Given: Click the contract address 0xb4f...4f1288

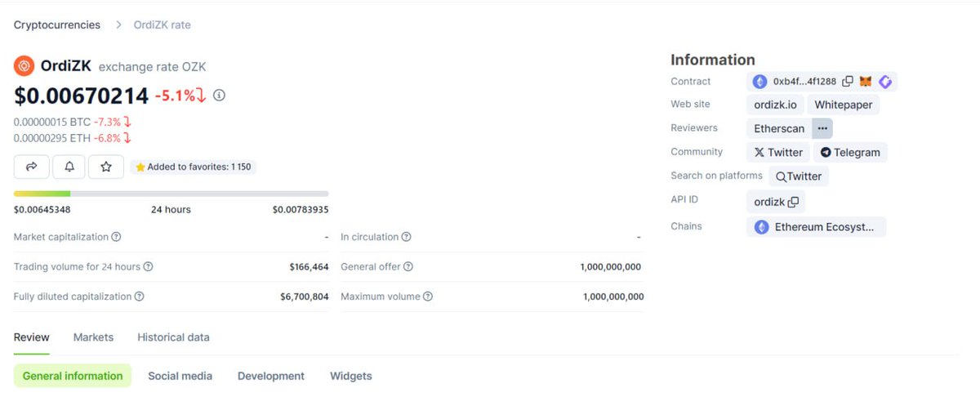Looking at the screenshot, I should coord(804,82).
